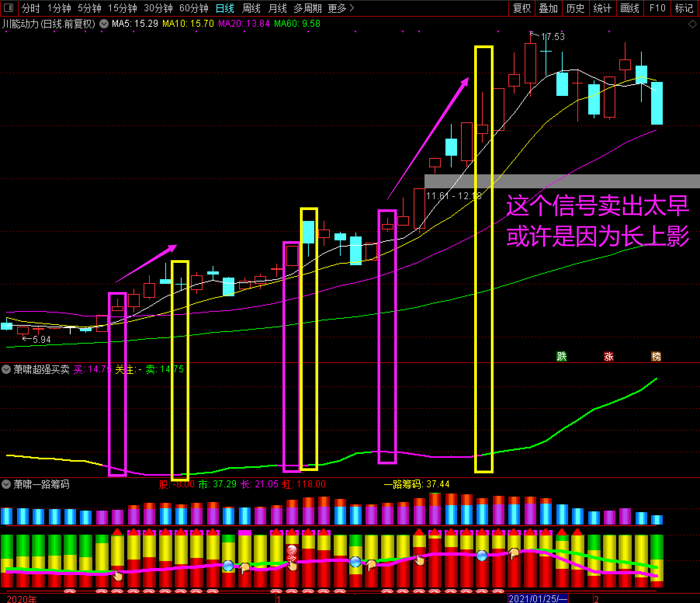Toggle 多周期 multi-period view
700x603 pixels.
coord(307,8)
